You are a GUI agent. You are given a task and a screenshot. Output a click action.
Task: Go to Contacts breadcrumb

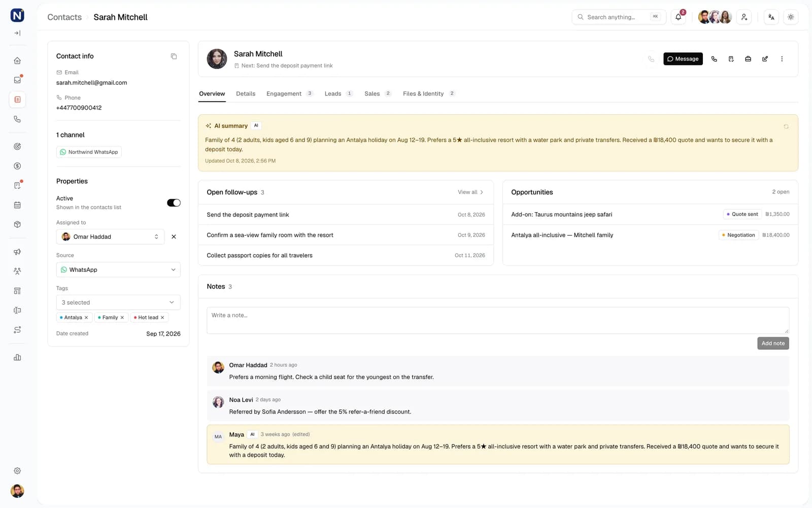point(64,17)
